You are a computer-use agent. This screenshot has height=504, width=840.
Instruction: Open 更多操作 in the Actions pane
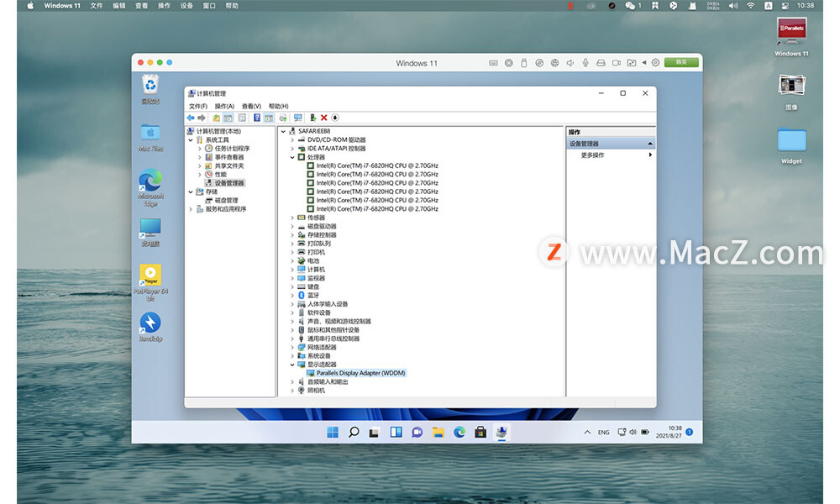click(x=592, y=155)
